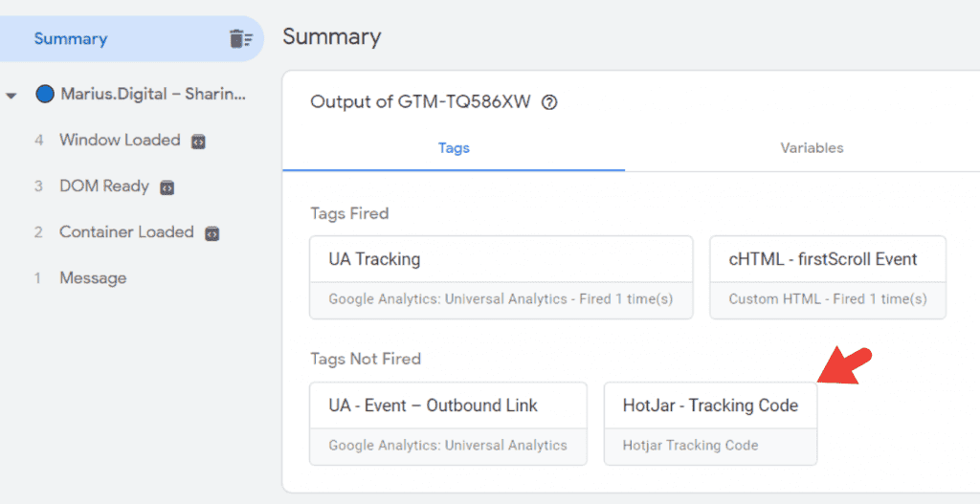
Task: Click the API icon next to Container Loaded
Action: 212,233
